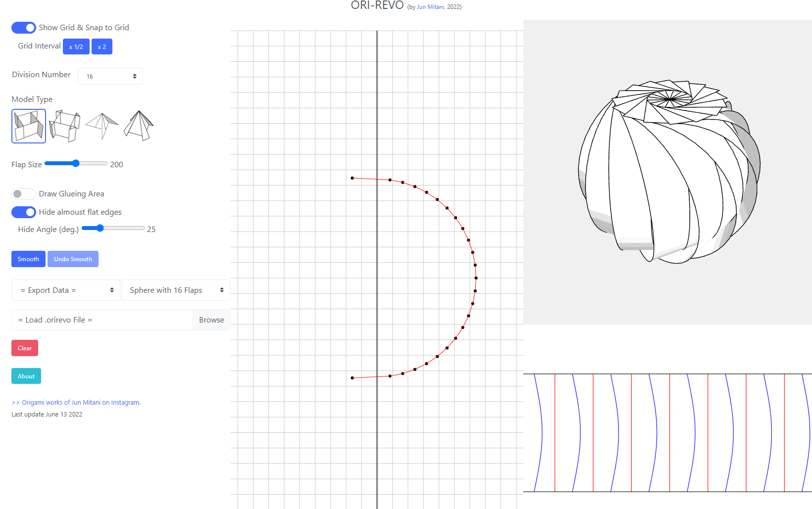Open the Division Number dropdown

tap(110, 76)
